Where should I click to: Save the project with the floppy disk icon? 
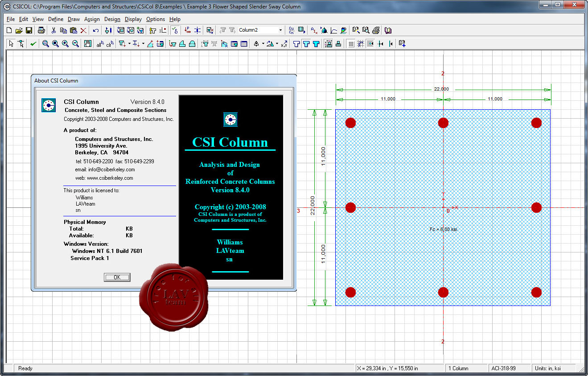(x=29, y=30)
